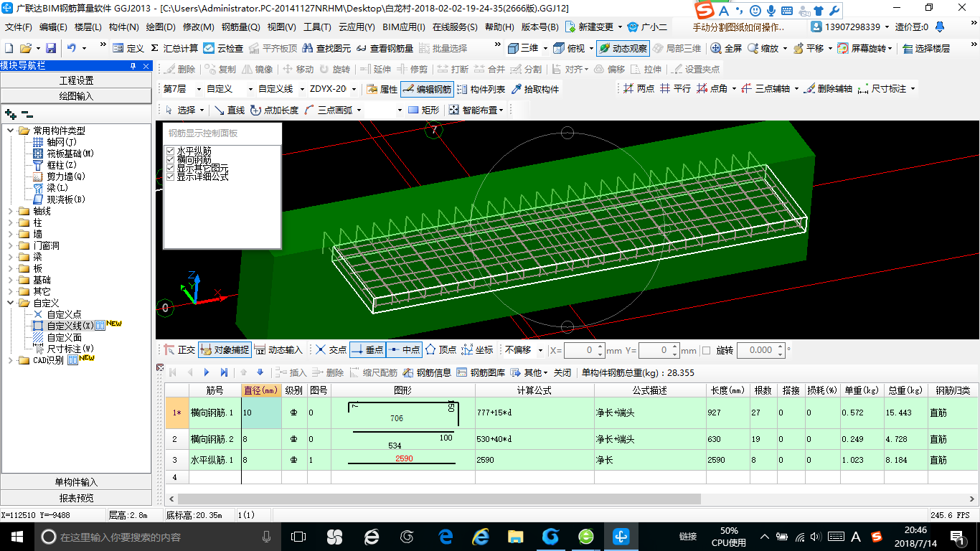Open 查看钢筋量 rebar quantity viewer
This screenshot has height=551, width=980.
pyautogui.click(x=385, y=48)
